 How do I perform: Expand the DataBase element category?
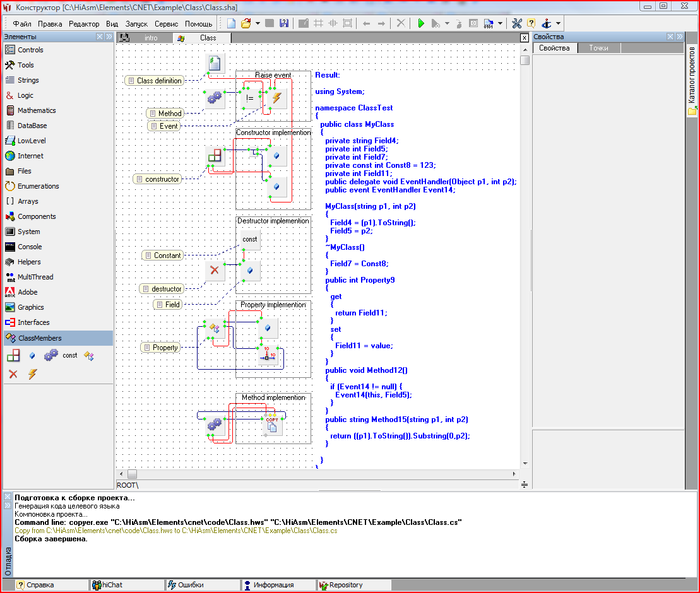pyautogui.click(x=32, y=126)
